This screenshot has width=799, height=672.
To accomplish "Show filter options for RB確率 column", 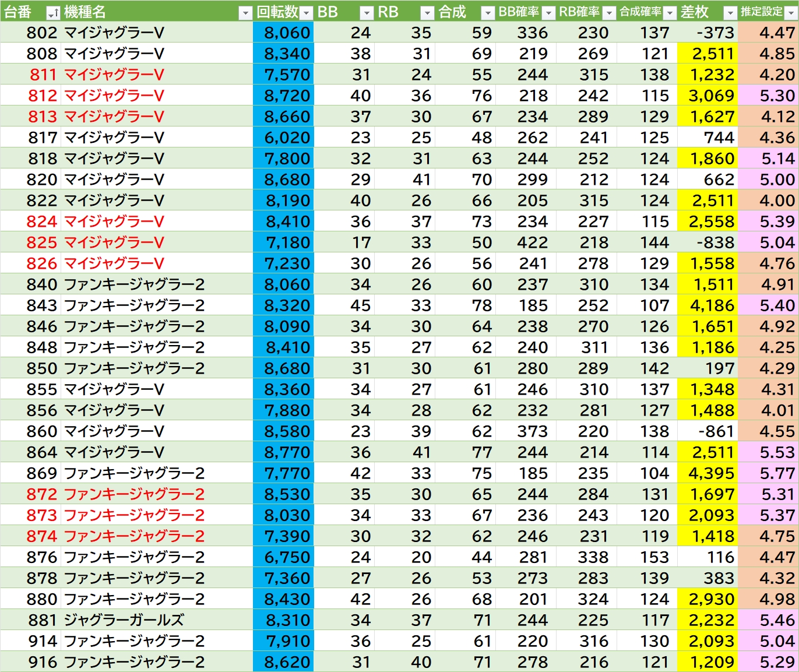I will coord(609,13).
